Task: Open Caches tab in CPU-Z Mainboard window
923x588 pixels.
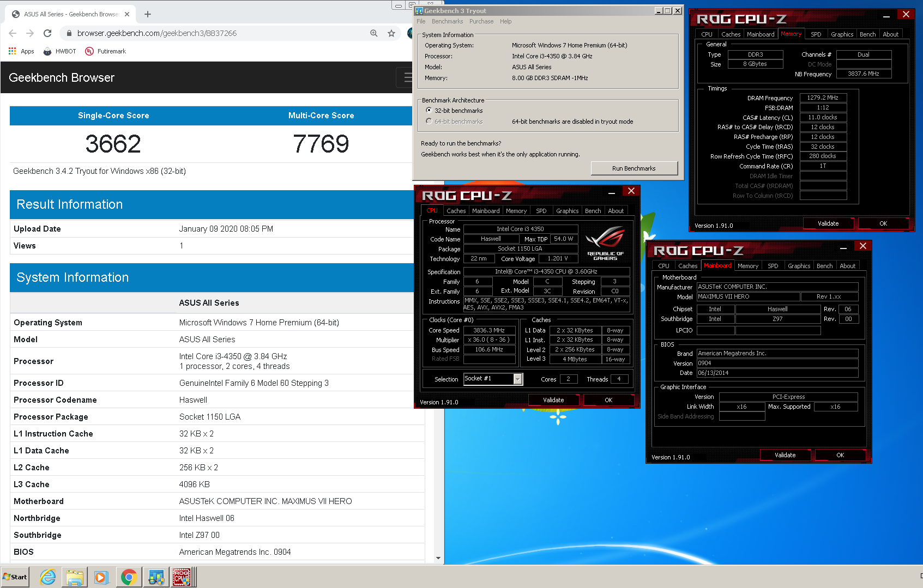Action: [x=687, y=266]
